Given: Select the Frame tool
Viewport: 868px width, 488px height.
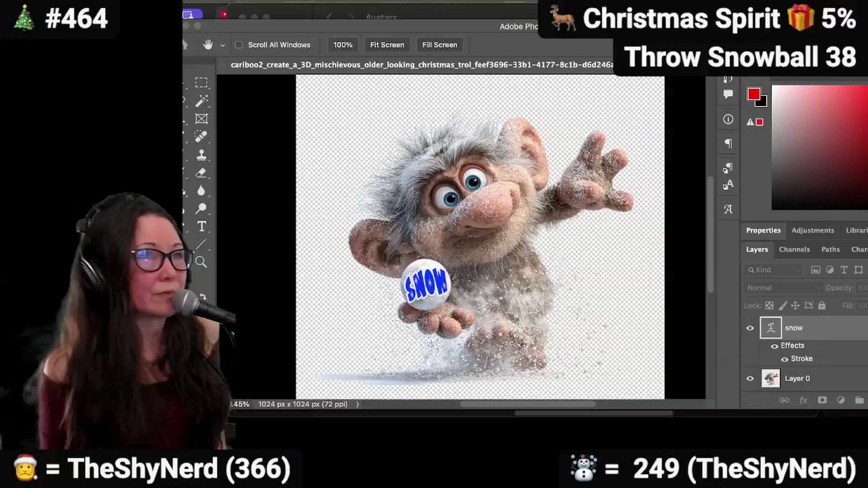Looking at the screenshot, I should [201, 119].
